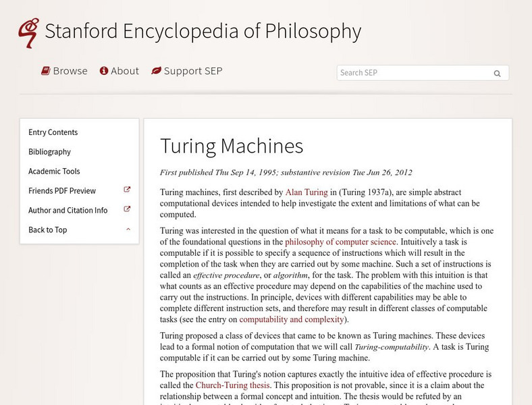532x405 pixels.
Task: Open Entry Contents in sidebar
Action: (x=53, y=132)
